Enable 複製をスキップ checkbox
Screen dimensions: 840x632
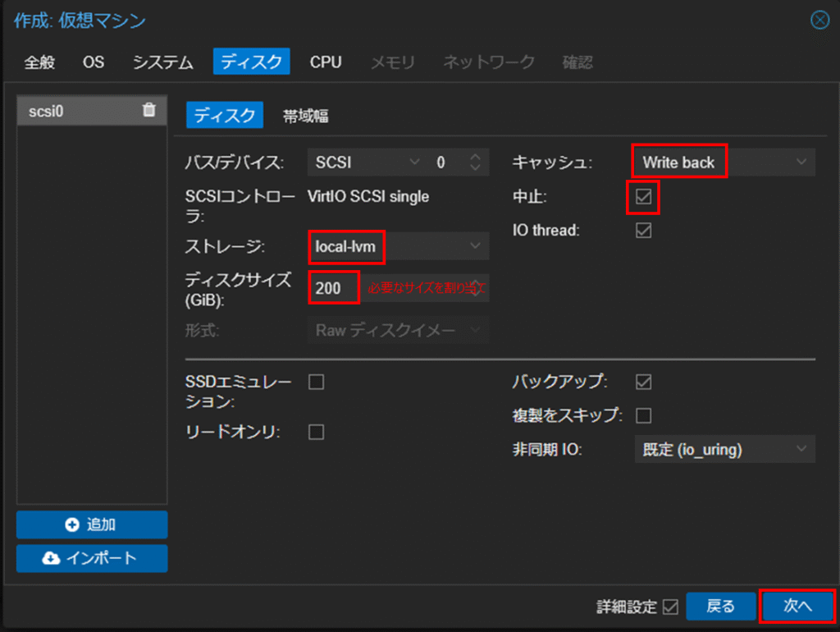coord(643,414)
